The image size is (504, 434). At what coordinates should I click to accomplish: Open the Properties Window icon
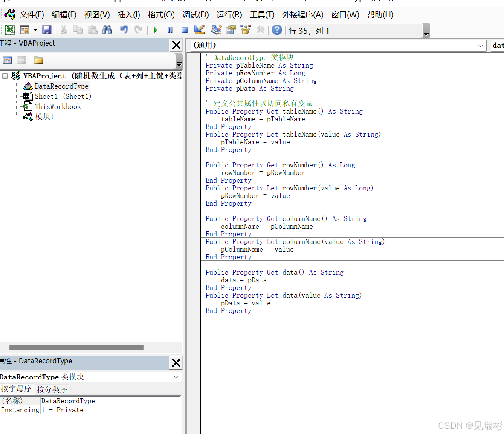[231, 30]
